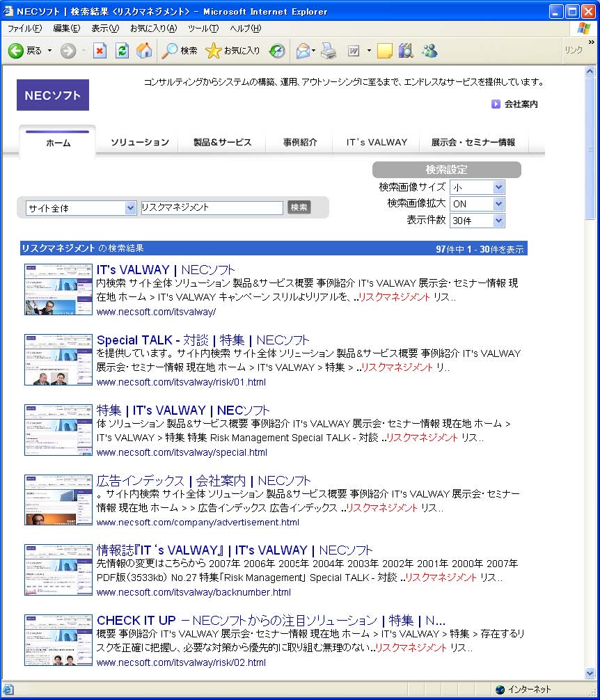Open the 検索画像サイズ dropdown
This screenshot has height=700, width=600.
tap(477, 187)
